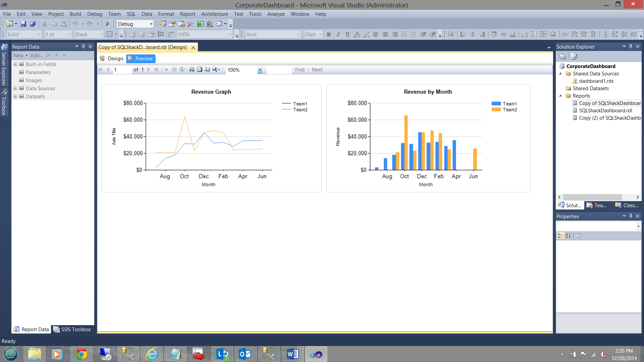Toggle Print Layout view icon
The width and height of the screenshot is (644, 362).
point(200,70)
